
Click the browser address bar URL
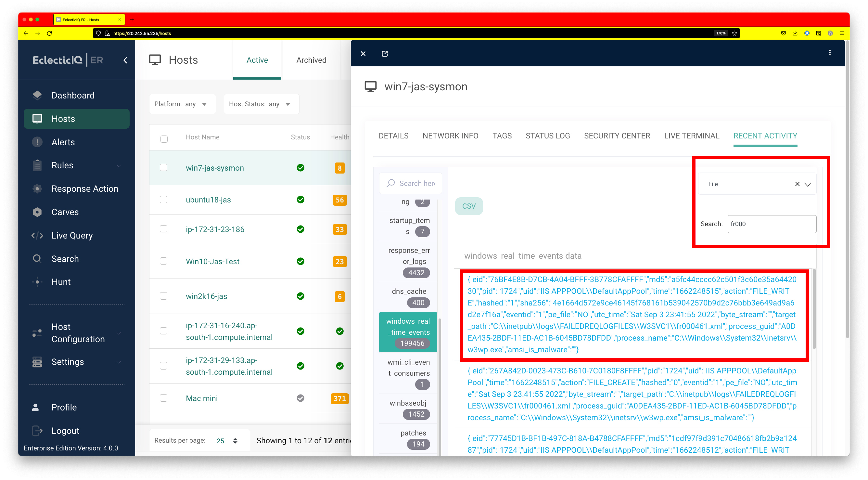[x=142, y=33]
